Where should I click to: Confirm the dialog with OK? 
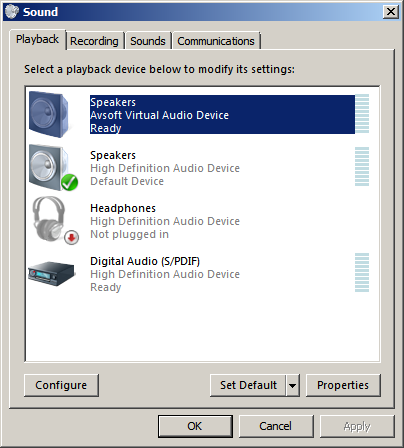[195, 426]
